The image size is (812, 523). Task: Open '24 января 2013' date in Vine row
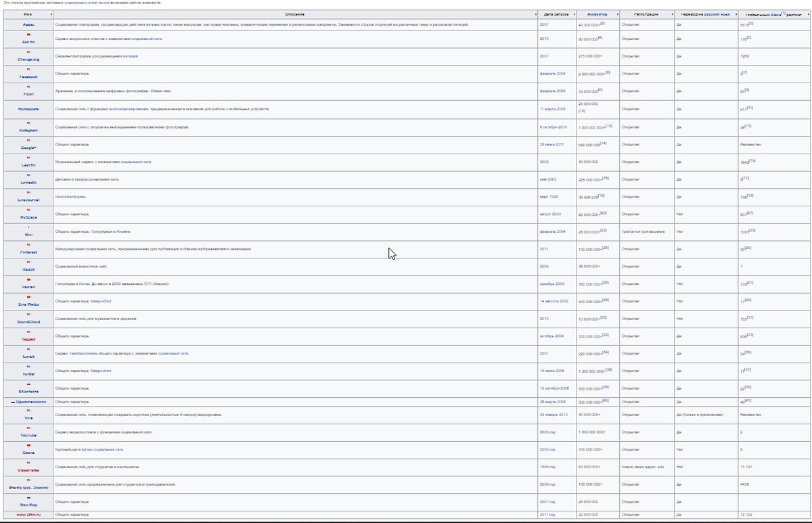[x=554, y=414]
